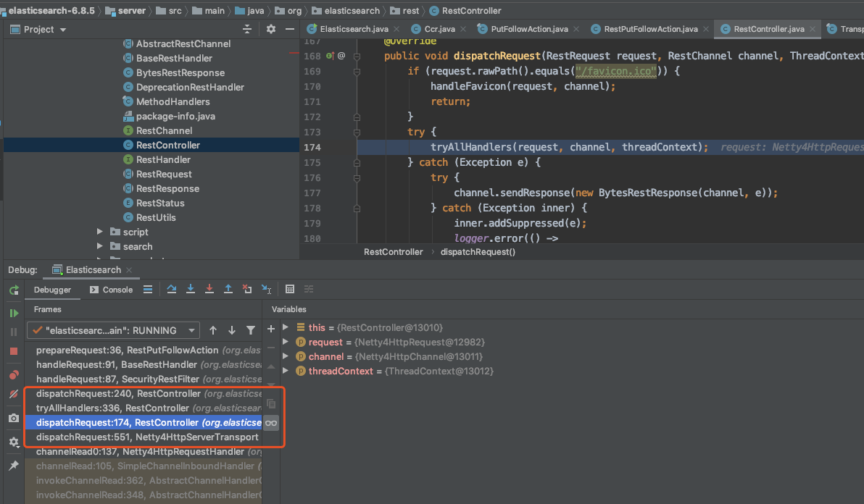Mute breakpoints in the debug sidebar
The height and width of the screenshot is (504, 864).
coord(14,394)
